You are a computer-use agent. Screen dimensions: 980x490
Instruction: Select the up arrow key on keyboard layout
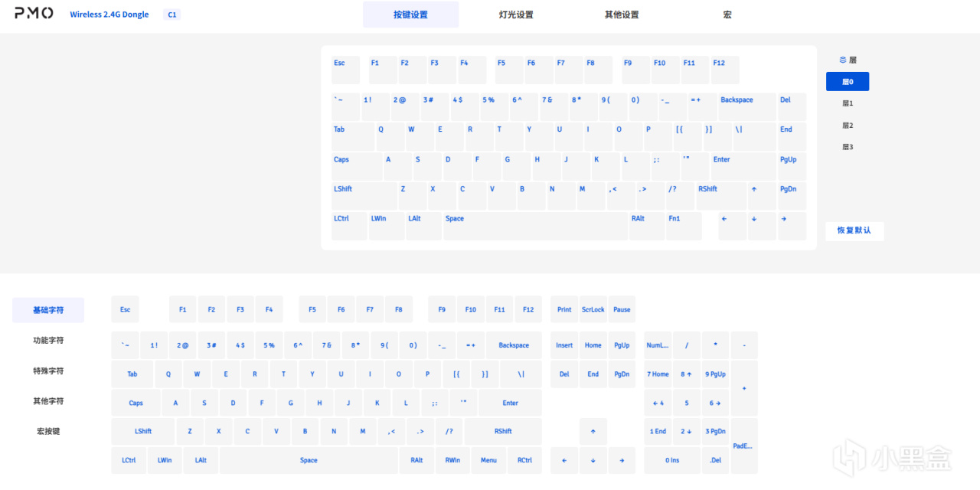pyautogui.click(x=762, y=196)
